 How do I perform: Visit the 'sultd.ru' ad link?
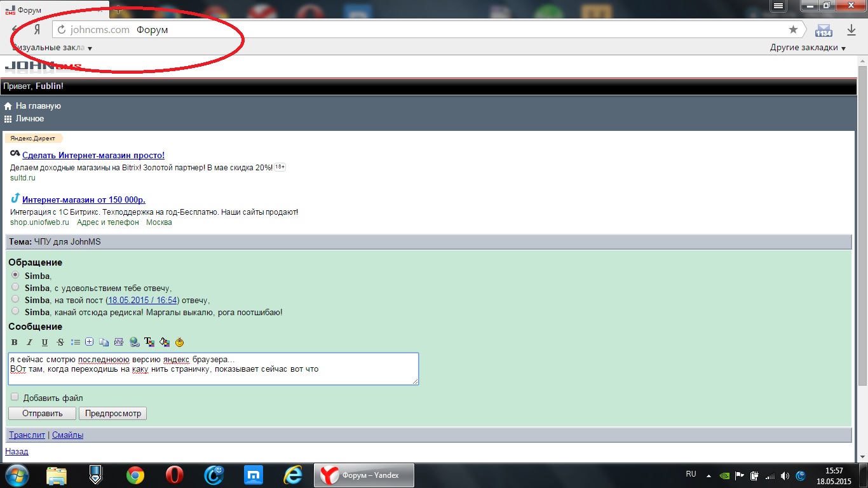pos(23,178)
